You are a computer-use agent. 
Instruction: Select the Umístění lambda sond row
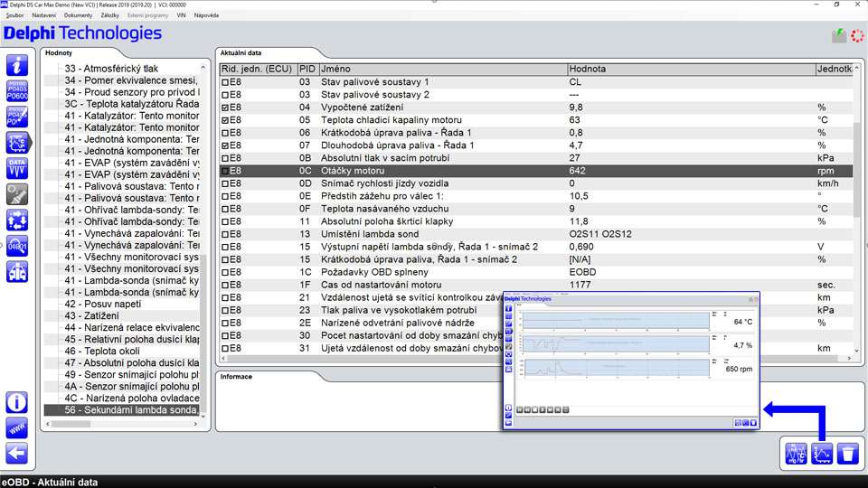pos(536,234)
